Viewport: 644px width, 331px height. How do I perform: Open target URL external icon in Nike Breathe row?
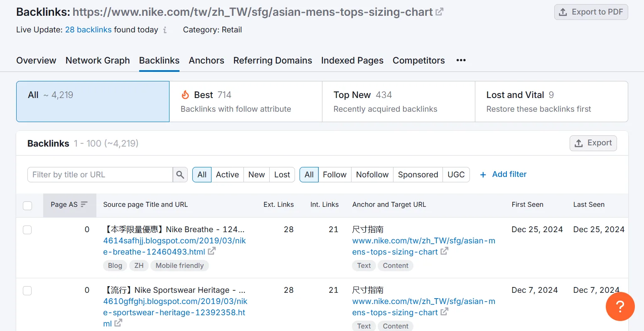pos(445,251)
